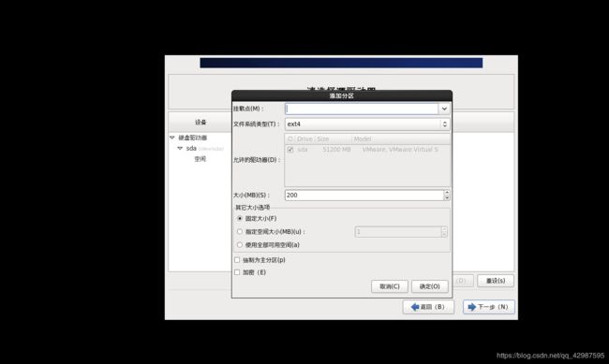Select the fill to maximum size radio button
This screenshot has width=609, height=364.
pos(240,232)
